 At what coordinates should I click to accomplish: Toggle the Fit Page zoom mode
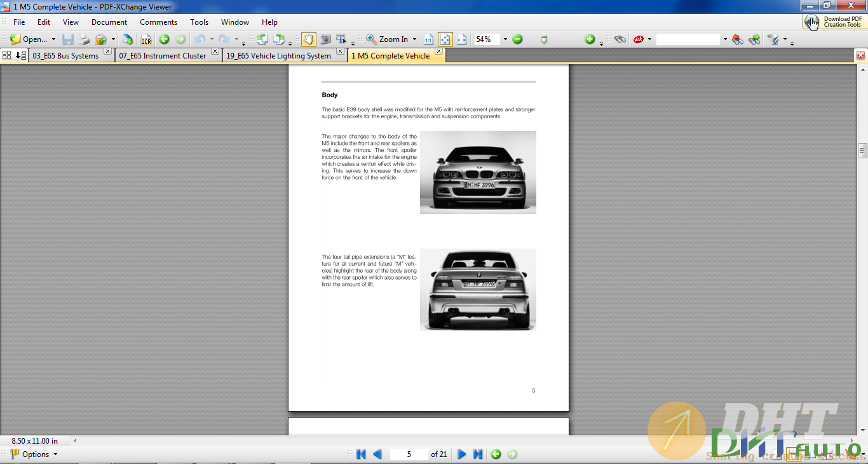445,39
